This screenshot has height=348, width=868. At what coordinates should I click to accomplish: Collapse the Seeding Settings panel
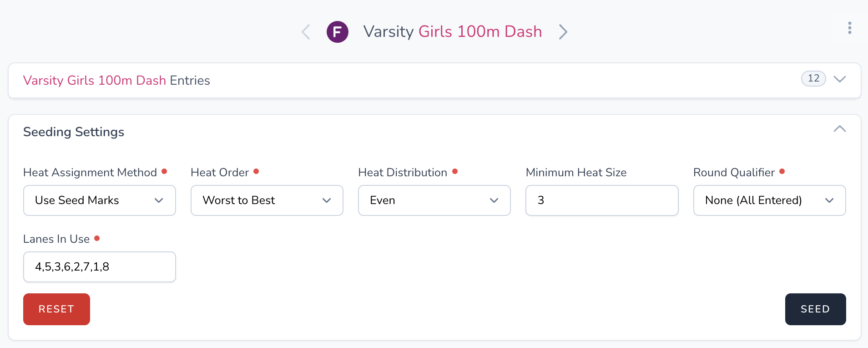pos(839,129)
